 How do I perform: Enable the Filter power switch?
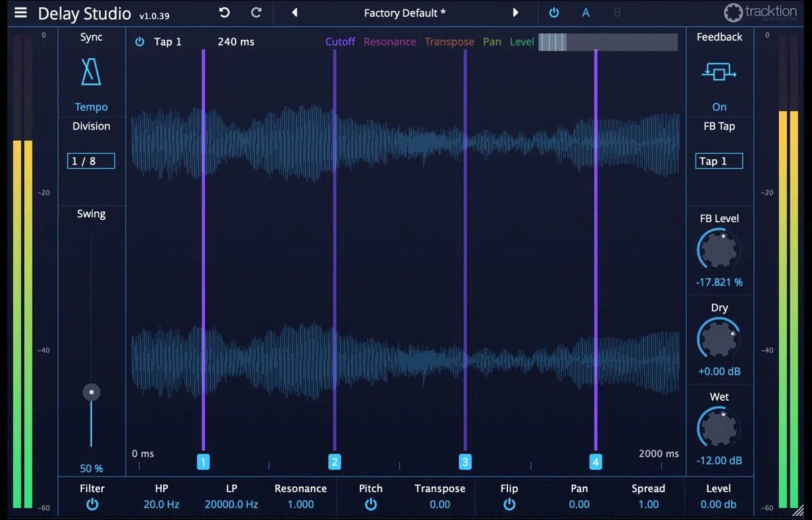92,504
